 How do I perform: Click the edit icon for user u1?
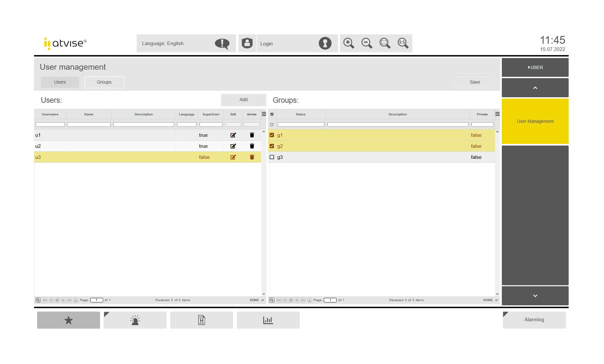(233, 135)
